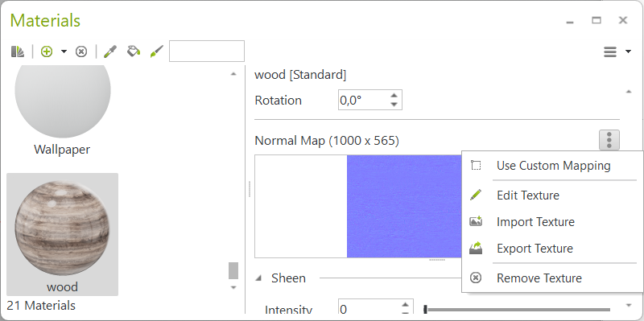Maximize the Materials window
The height and width of the screenshot is (321, 644).
point(597,19)
